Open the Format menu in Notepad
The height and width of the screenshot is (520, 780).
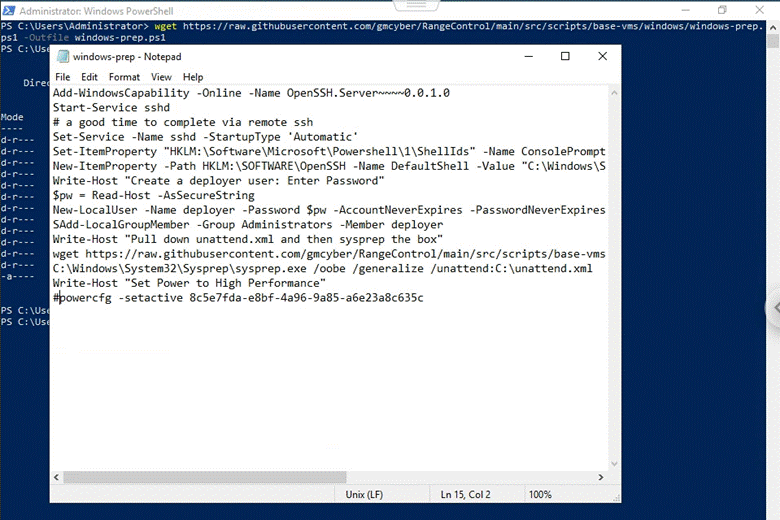tap(124, 77)
